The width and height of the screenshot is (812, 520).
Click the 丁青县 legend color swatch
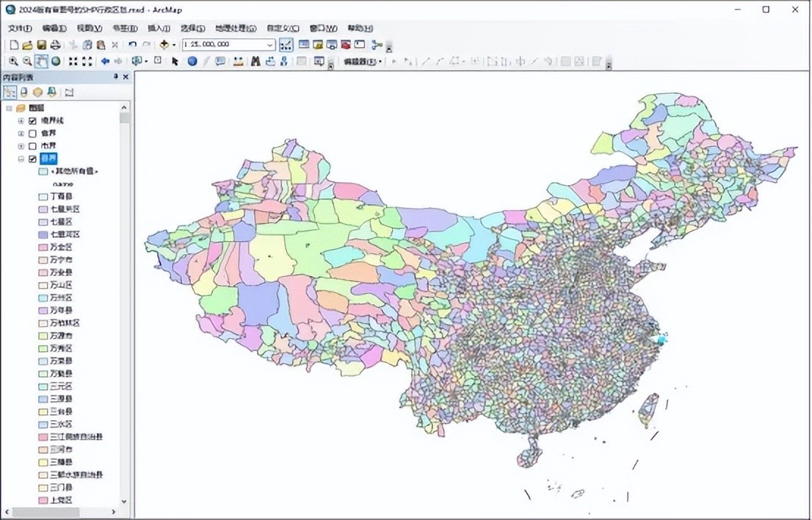pos(43,197)
